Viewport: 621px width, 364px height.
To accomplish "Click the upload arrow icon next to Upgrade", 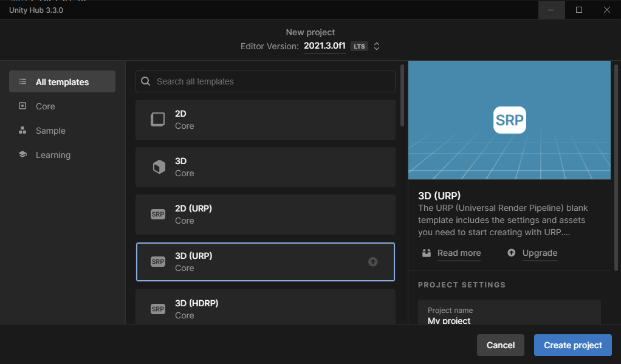I will coord(511,253).
